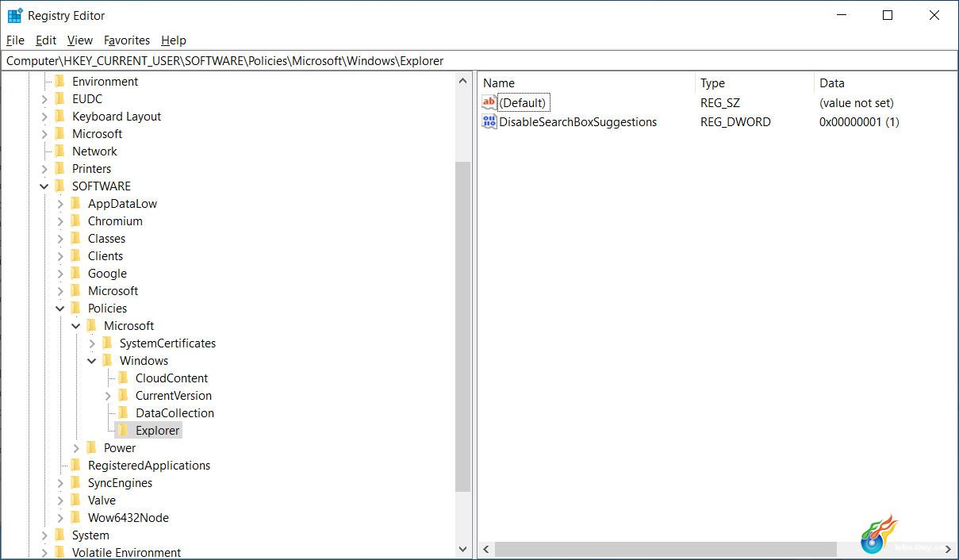Click the DataCollection folder icon

click(x=123, y=412)
